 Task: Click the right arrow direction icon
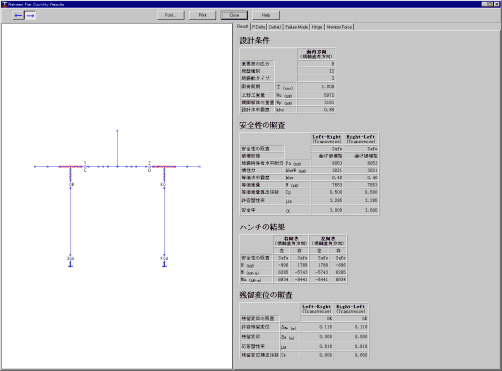(x=30, y=15)
